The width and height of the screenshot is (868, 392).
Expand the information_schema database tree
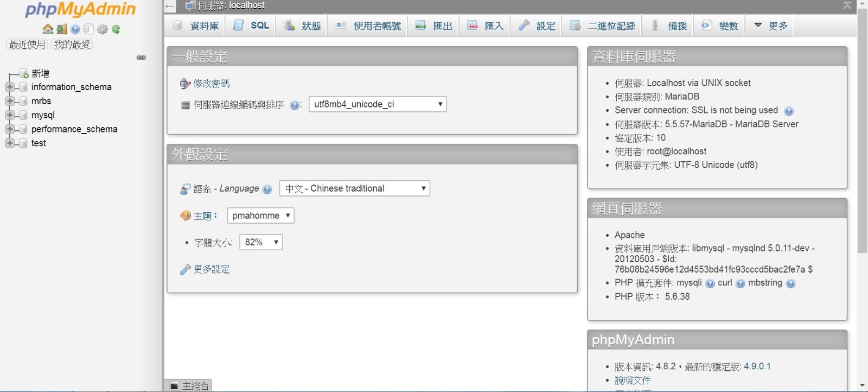[10, 87]
